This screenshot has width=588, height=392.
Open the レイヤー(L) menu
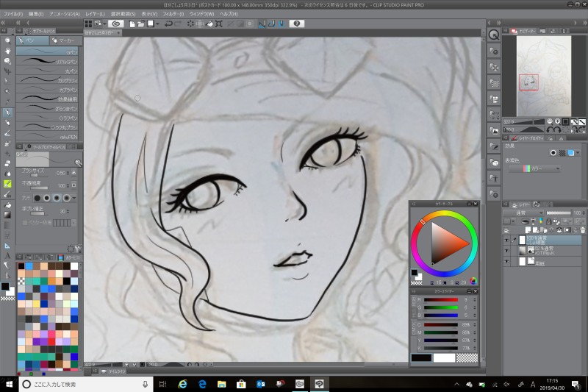(x=96, y=14)
